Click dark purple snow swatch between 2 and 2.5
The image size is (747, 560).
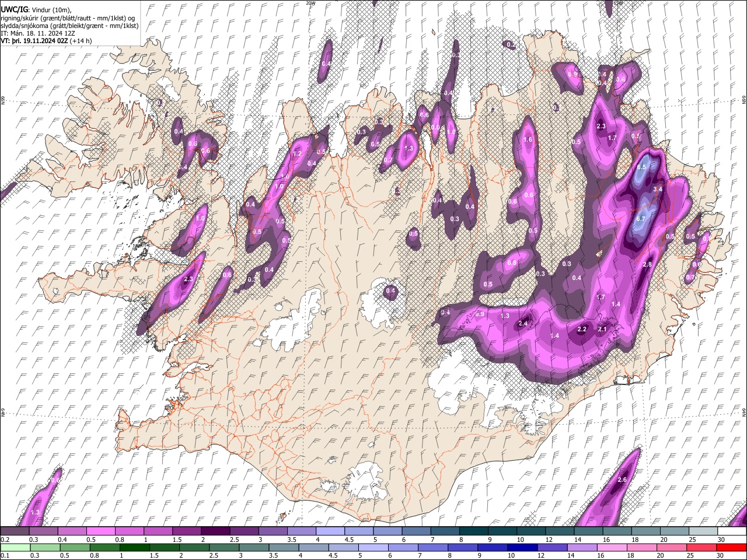point(215,531)
